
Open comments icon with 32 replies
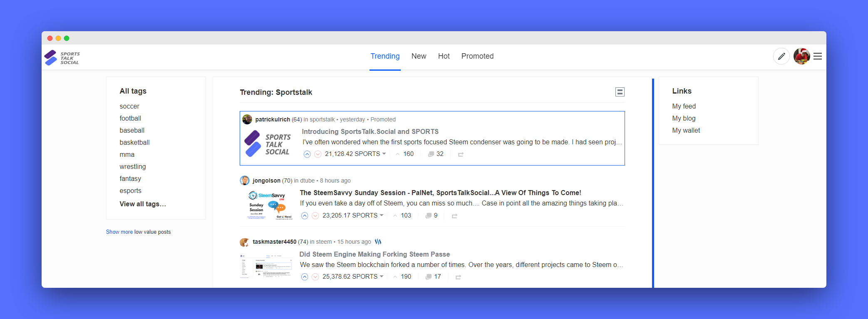(431, 154)
